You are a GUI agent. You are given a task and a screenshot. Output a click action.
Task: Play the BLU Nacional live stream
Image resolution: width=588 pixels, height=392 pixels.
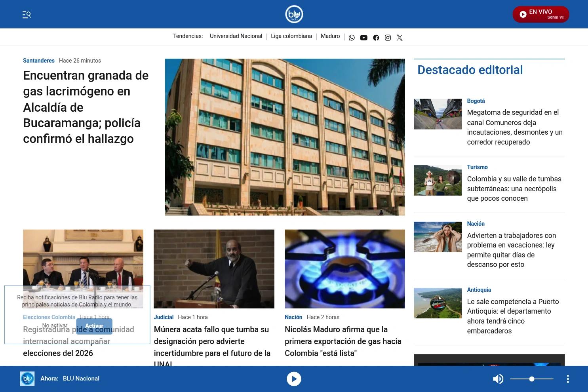[x=294, y=379]
